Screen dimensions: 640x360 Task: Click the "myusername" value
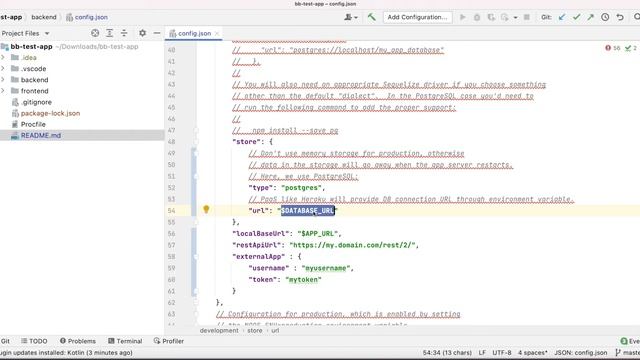[x=326, y=268]
